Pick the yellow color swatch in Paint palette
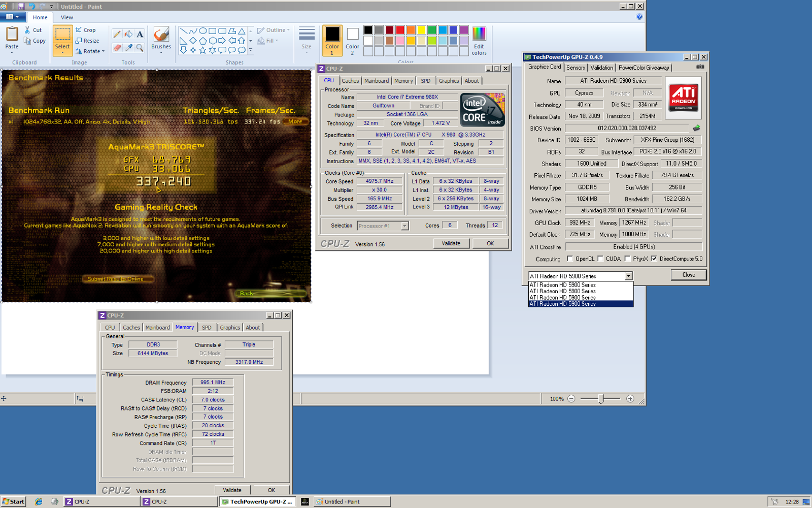Viewport: 812px width, 508px height. (x=421, y=30)
